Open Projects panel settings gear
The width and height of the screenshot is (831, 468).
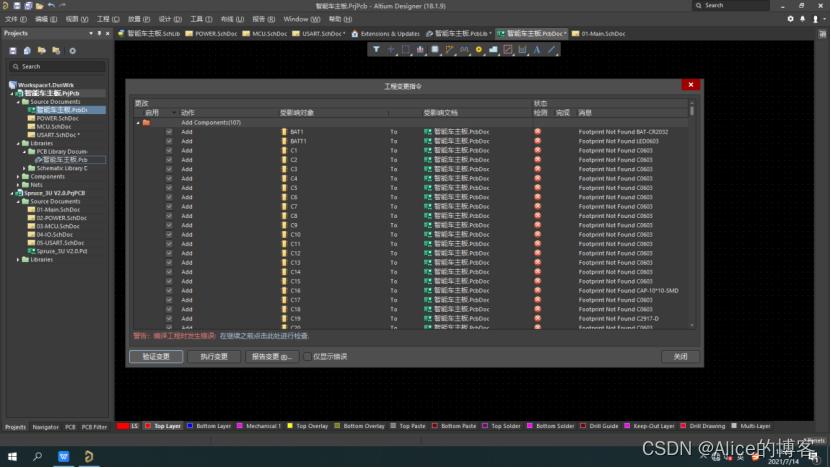coord(73,51)
